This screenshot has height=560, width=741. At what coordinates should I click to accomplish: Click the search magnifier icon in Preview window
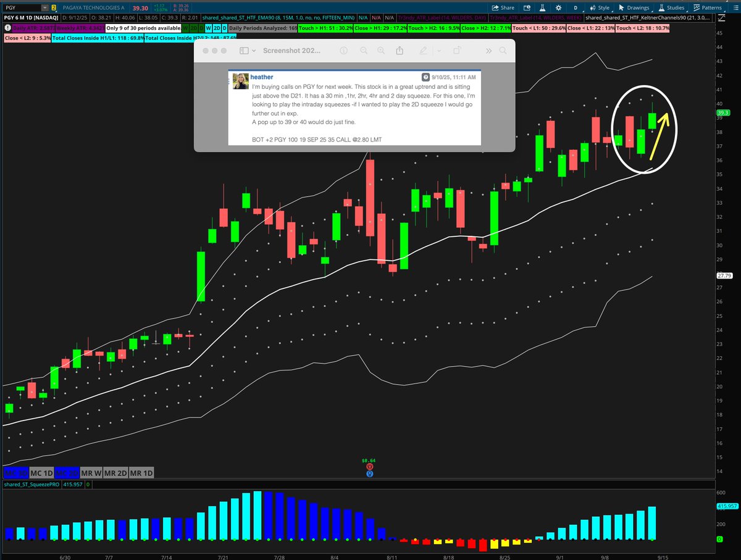503,51
